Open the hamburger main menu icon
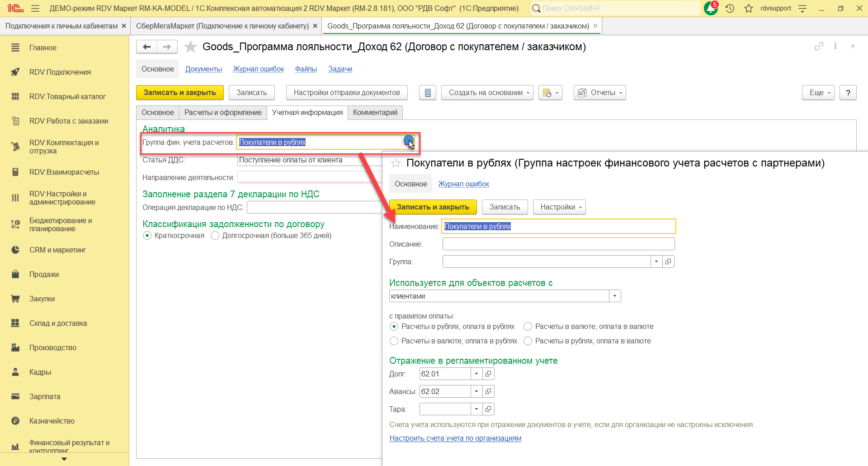Screen dimensions: 868x466 35,8
